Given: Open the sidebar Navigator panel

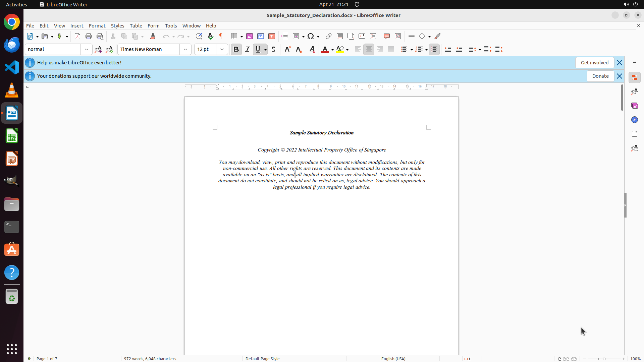Looking at the screenshot, I should click(634, 120).
